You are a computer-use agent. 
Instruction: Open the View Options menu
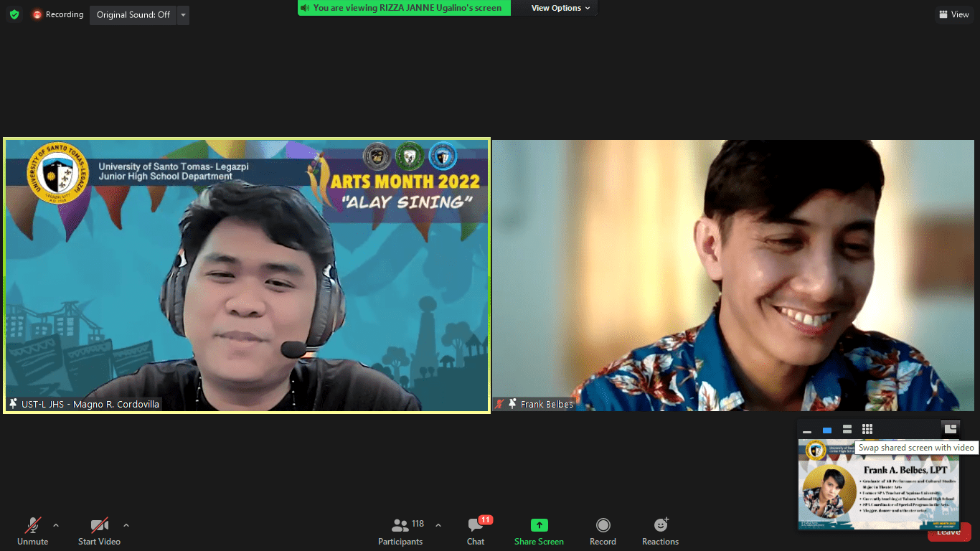pyautogui.click(x=560, y=8)
